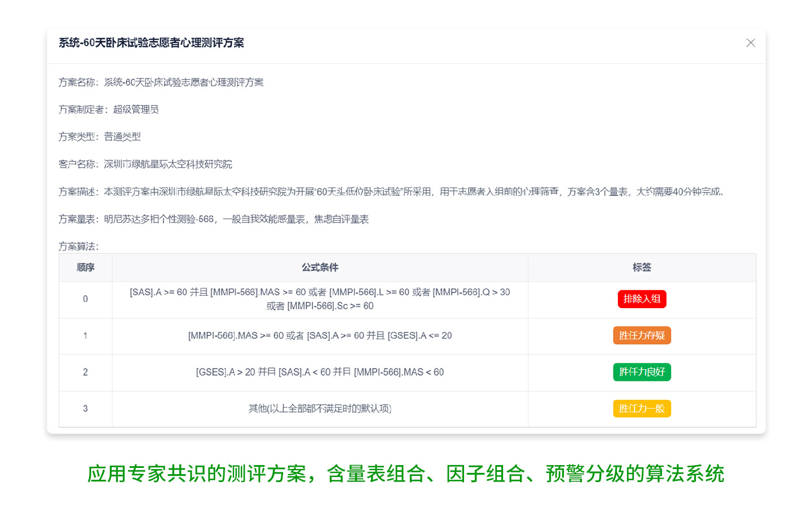Click the 标签 column header

point(642,268)
